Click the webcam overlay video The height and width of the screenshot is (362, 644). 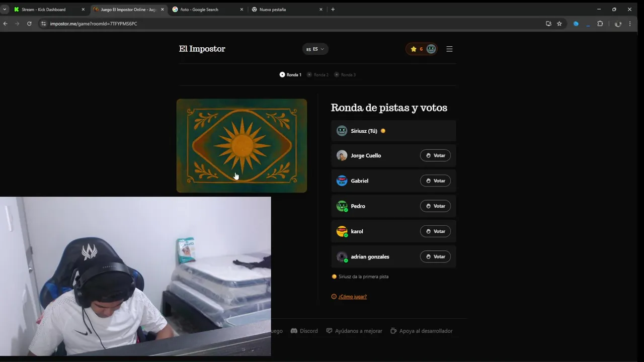pyautogui.click(x=135, y=276)
